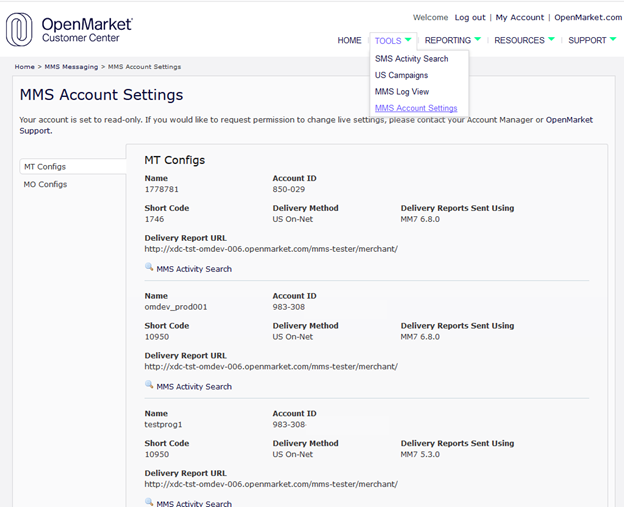Screen dimensions: 624x507
Task: Click MMS Account Settings breadcrumb entry
Action: point(144,67)
